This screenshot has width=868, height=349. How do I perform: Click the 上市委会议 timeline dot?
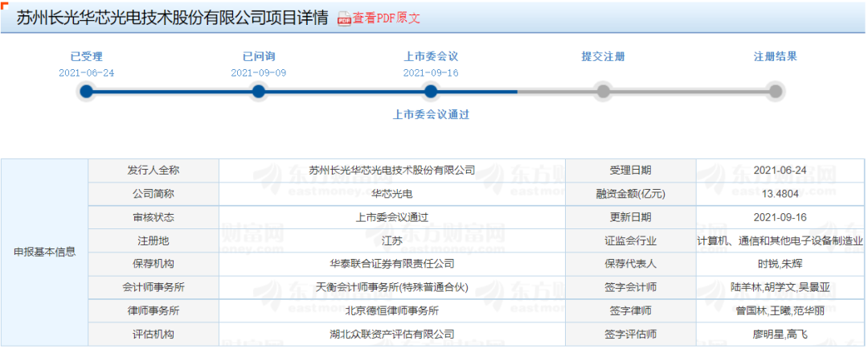click(x=431, y=92)
